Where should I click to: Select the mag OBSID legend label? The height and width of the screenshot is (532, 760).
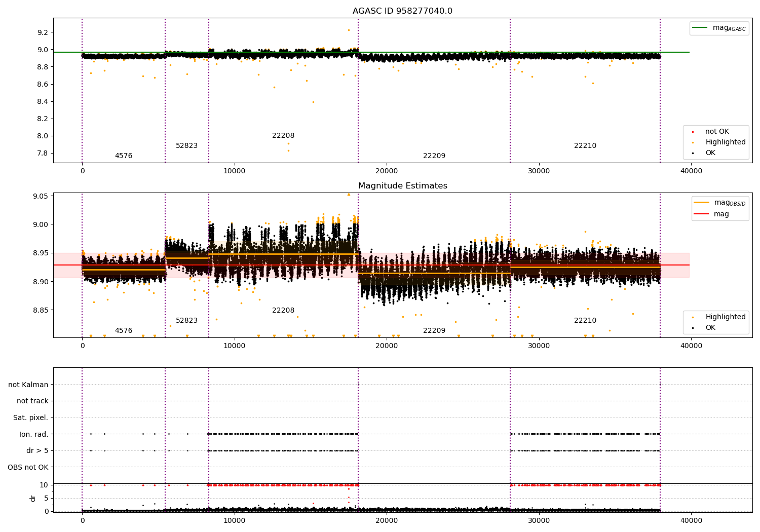[730, 203]
